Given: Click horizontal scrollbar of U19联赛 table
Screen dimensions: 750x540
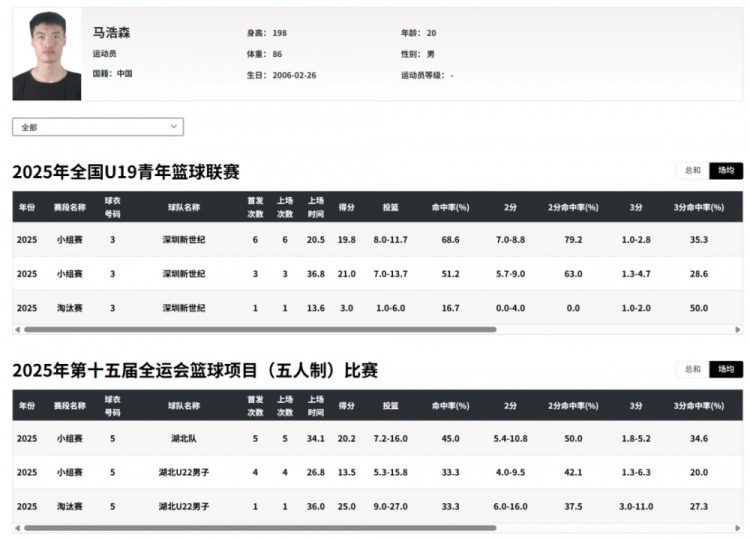Looking at the screenshot, I should [260, 329].
